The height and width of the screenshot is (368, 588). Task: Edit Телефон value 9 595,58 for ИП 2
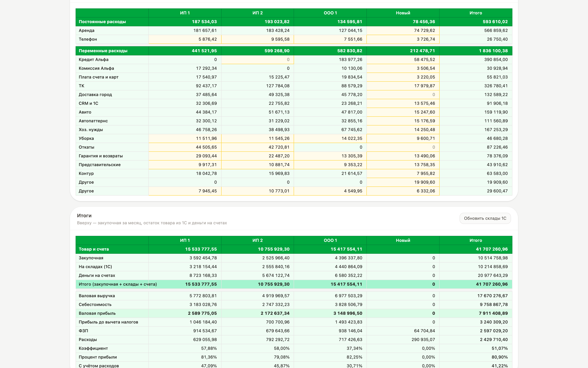258,39
